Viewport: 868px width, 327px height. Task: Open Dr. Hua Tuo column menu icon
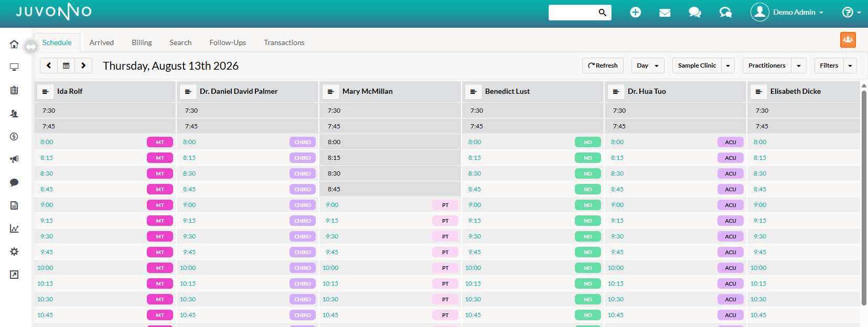tap(616, 92)
